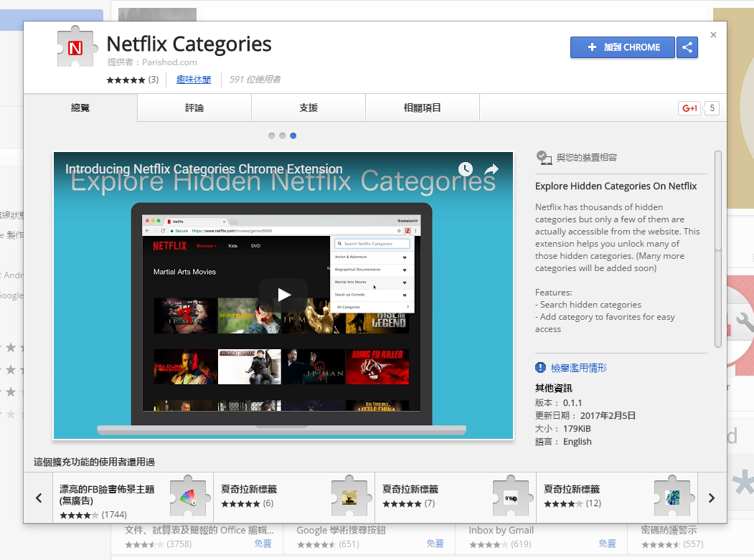Open the 支援 support tab

pyautogui.click(x=308, y=108)
